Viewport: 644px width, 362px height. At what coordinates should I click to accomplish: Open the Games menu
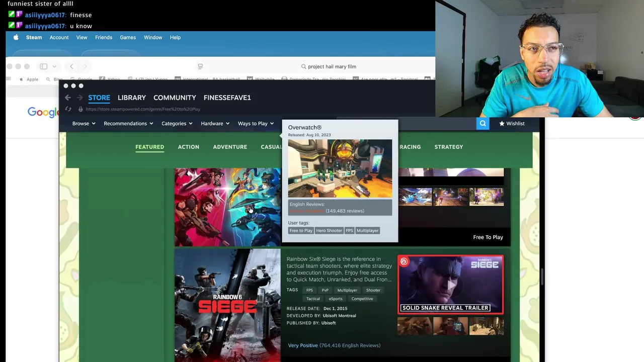128,37
